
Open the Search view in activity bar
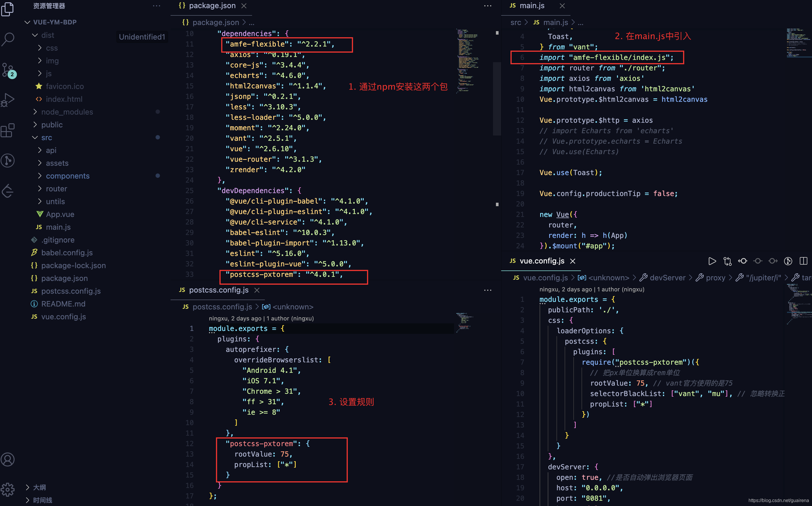tap(8, 38)
